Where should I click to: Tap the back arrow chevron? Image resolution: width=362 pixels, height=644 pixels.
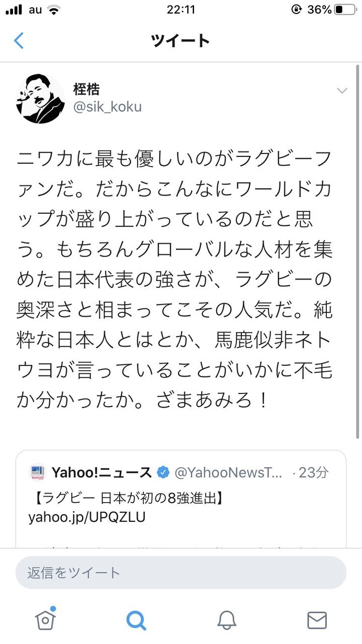(x=19, y=41)
